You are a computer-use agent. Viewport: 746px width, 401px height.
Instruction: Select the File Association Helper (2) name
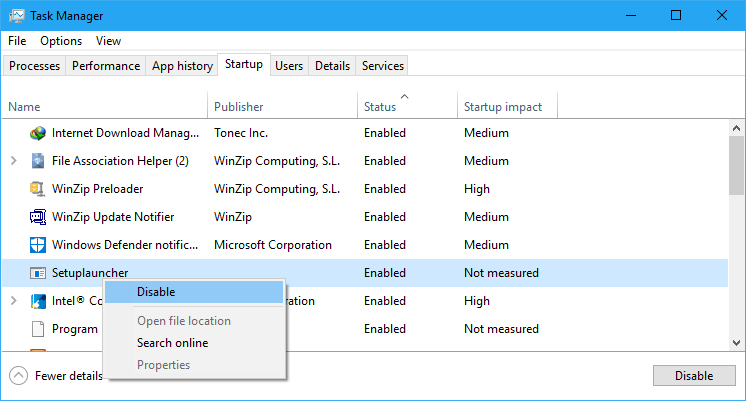(x=120, y=161)
